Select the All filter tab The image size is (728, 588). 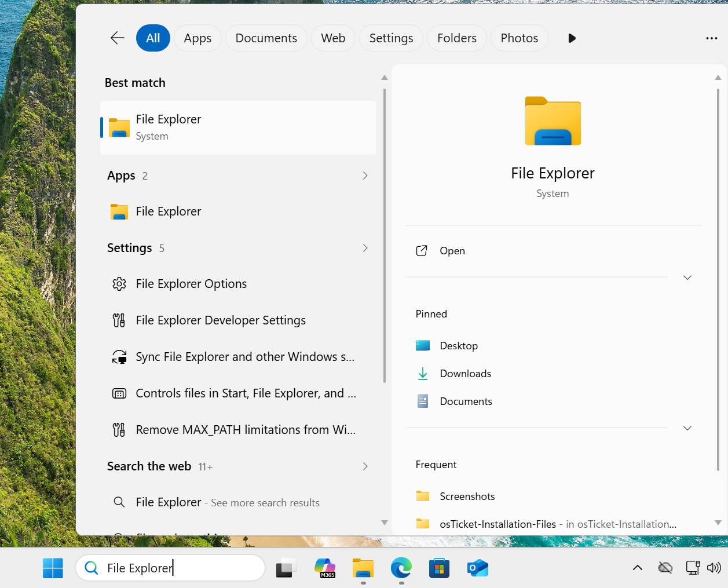click(x=153, y=38)
